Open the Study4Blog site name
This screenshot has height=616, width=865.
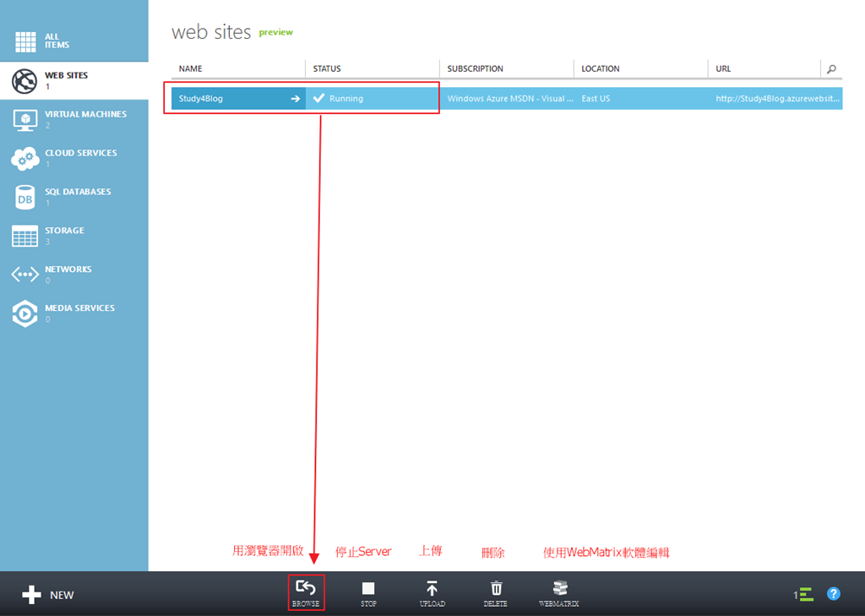[201, 99]
